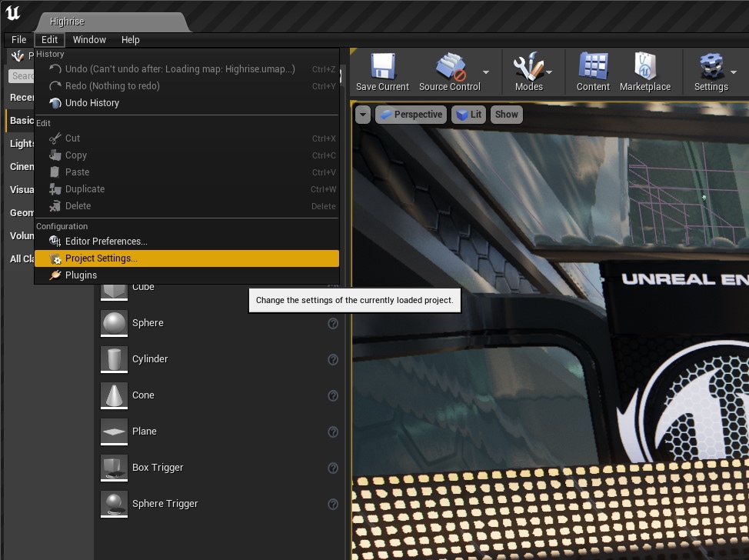
Task: Open the Show flags menu
Action: click(x=506, y=115)
